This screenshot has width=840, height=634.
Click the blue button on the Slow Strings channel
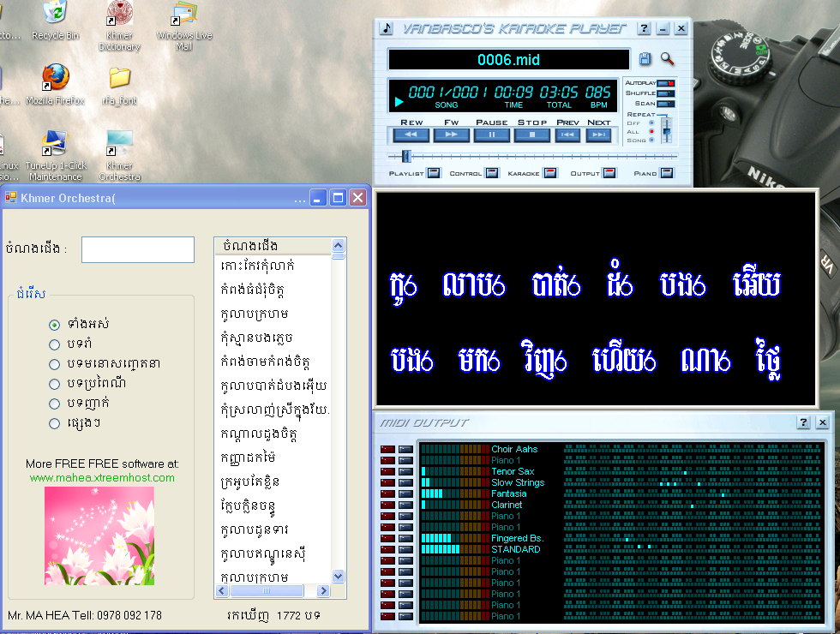pyautogui.click(x=405, y=482)
